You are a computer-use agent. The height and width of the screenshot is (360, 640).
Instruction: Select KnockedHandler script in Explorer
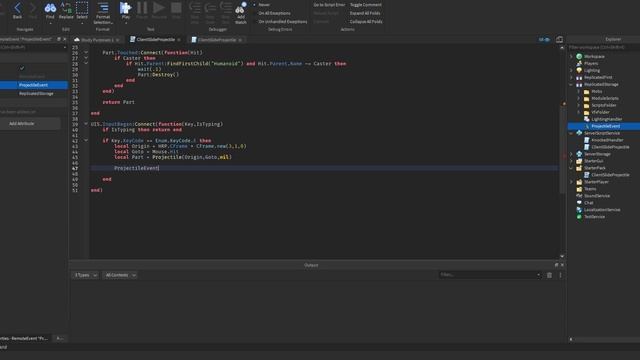pos(607,140)
